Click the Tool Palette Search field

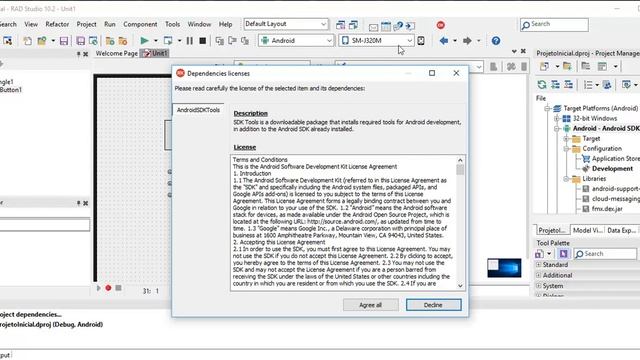[x=605, y=254]
